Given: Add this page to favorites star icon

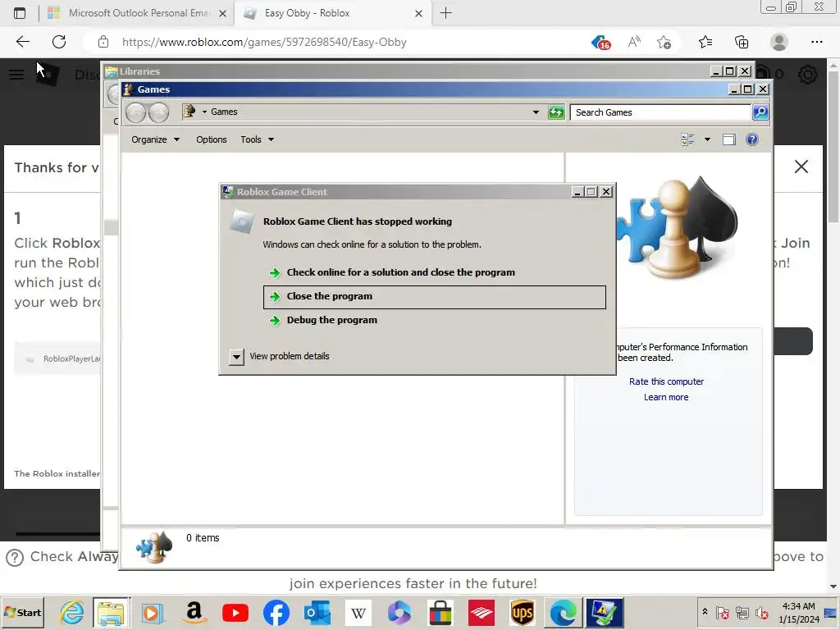Looking at the screenshot, I should pos(664,42).
